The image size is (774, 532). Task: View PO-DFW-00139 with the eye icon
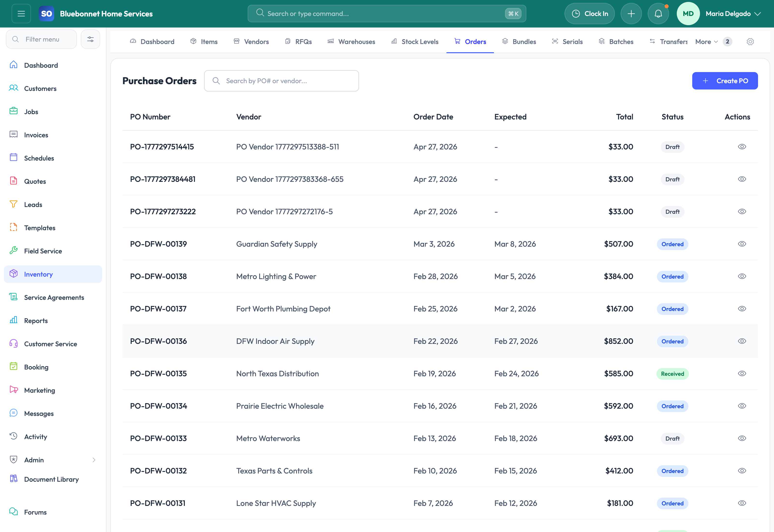click(742, 244)
